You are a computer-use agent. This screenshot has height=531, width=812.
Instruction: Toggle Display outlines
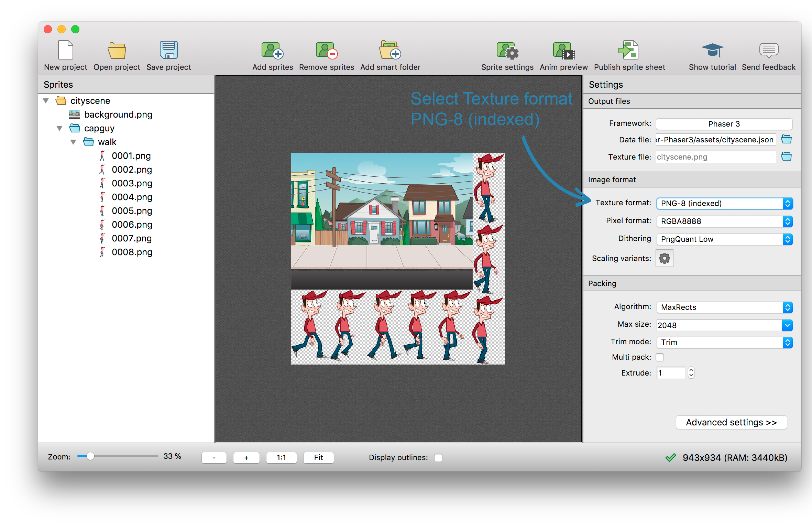tap(438, 457)
